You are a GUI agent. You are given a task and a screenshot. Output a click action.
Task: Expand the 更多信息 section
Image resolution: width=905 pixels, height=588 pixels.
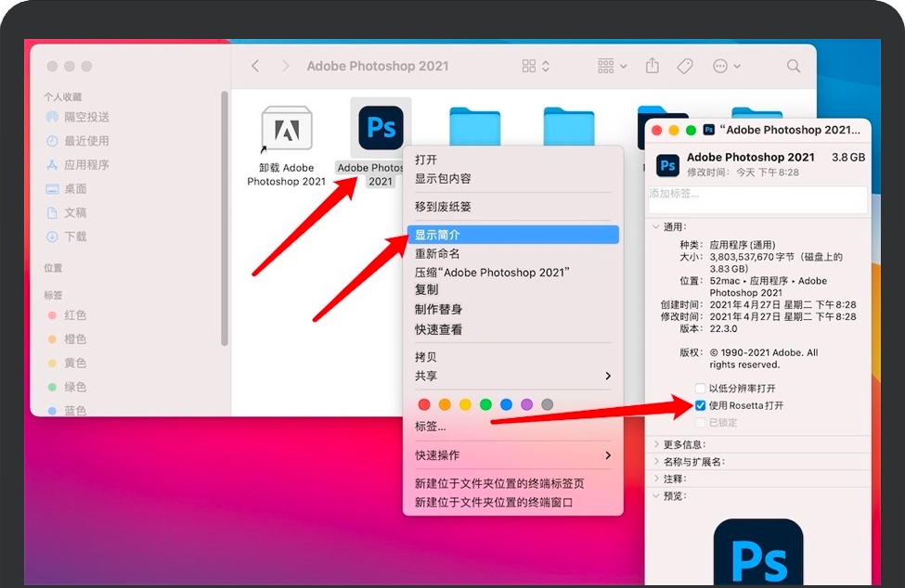pyautogui.click(x=655, y=444)
